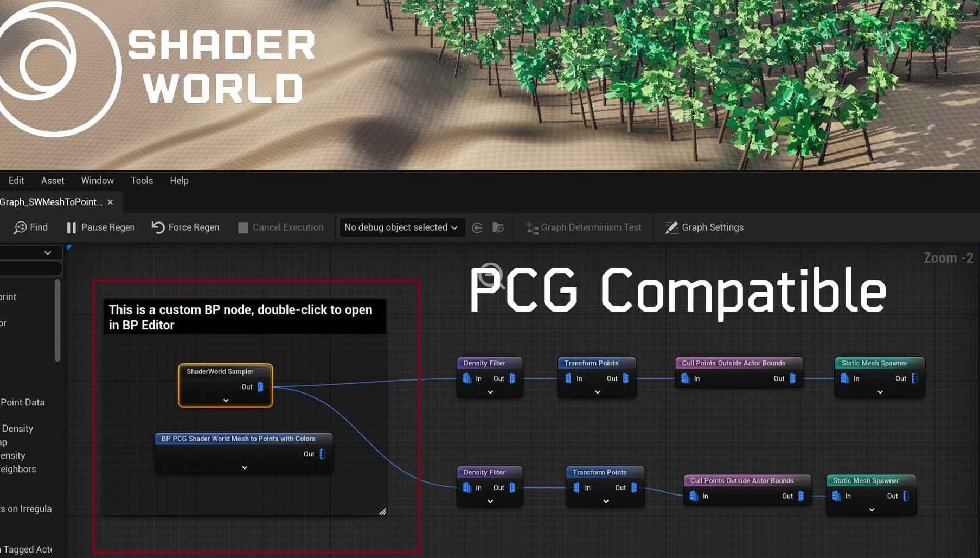Open the Window menu

click(x=98, y=181)
